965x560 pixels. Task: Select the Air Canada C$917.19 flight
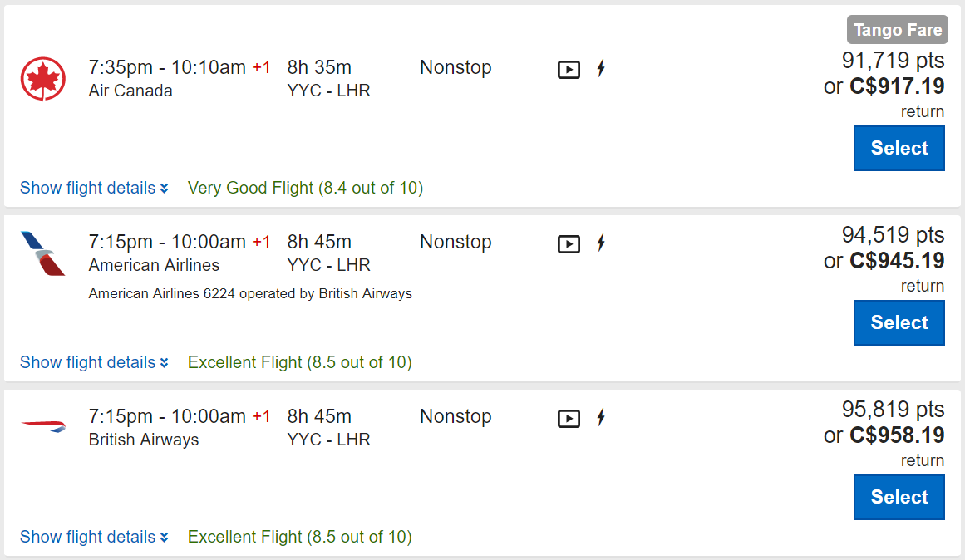899,148
